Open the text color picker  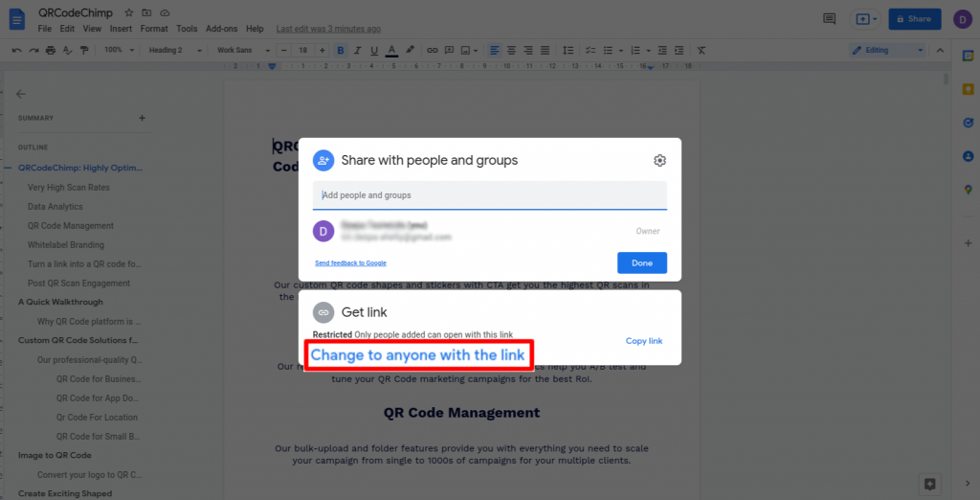pos(390,50)
